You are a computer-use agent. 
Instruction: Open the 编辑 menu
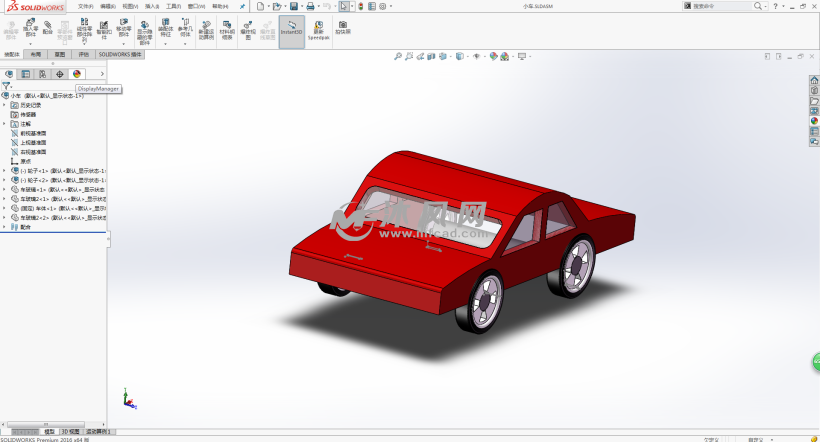(x=108, y=6)
